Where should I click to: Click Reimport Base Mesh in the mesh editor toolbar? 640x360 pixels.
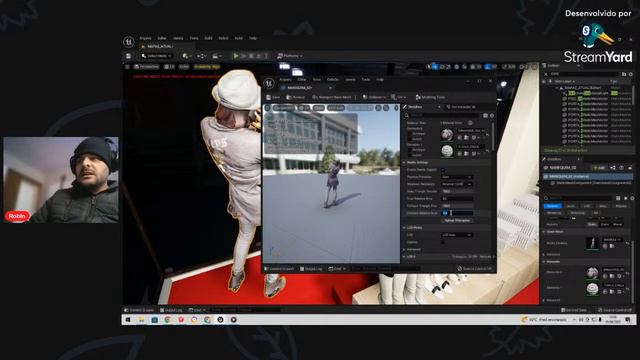click(x=332, y=97)
